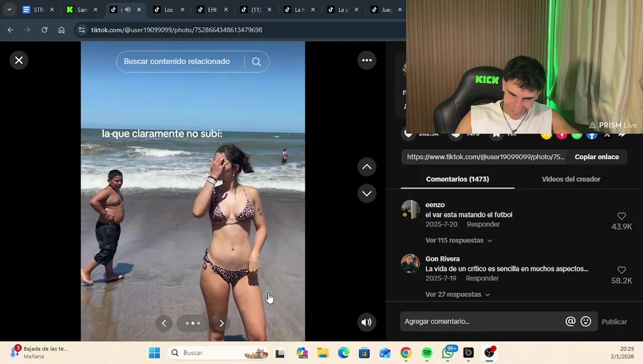The height and width of the screenshot is (364, 643).
Task: Open Microsoft Edge from the taskbar
Action: pyautogui.click(x=344, y=353)
